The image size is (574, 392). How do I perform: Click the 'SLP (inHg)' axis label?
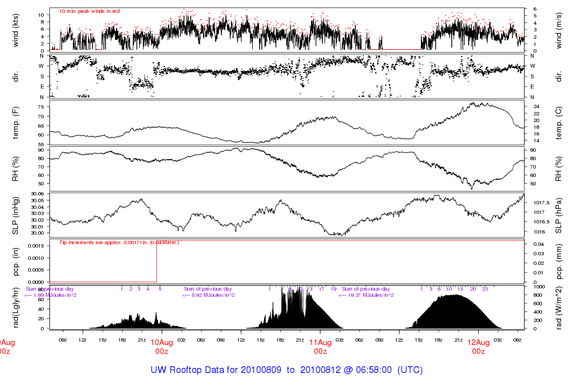click(16, 216)
